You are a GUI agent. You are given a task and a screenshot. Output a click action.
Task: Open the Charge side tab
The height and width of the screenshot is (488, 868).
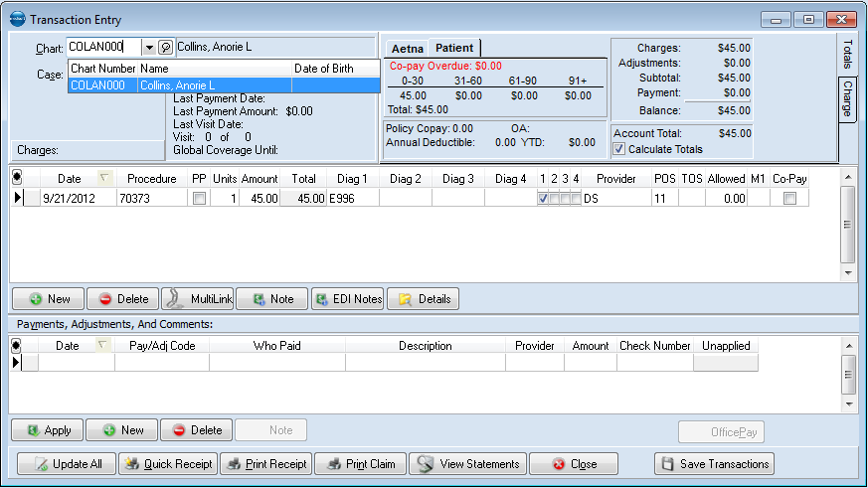pos(847,98)
